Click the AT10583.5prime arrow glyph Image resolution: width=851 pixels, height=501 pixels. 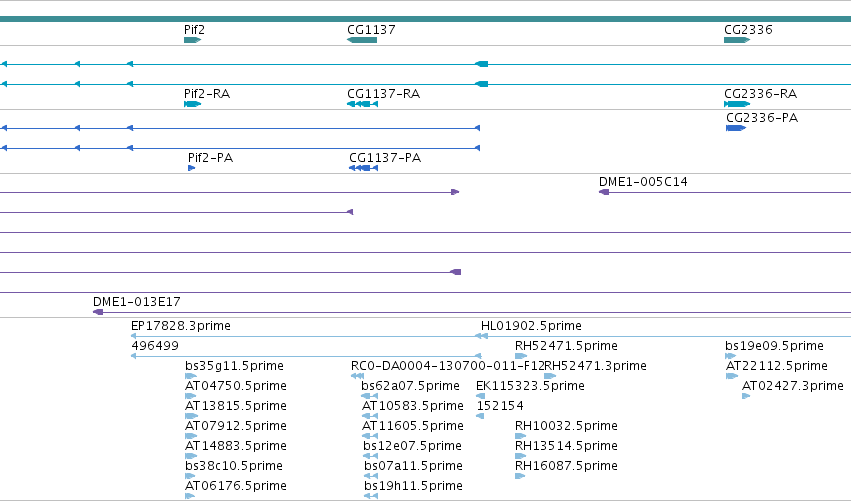(370, 416)
